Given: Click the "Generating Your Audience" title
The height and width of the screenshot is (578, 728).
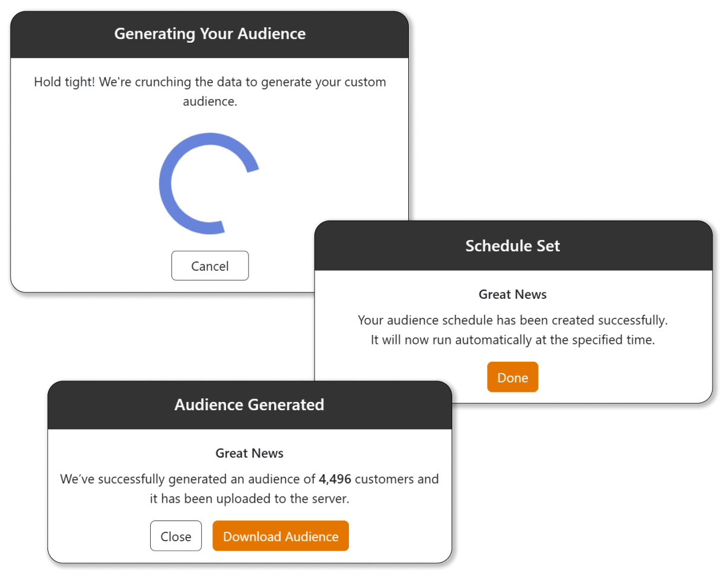Looking at the screenshot, I should (210, 34).
